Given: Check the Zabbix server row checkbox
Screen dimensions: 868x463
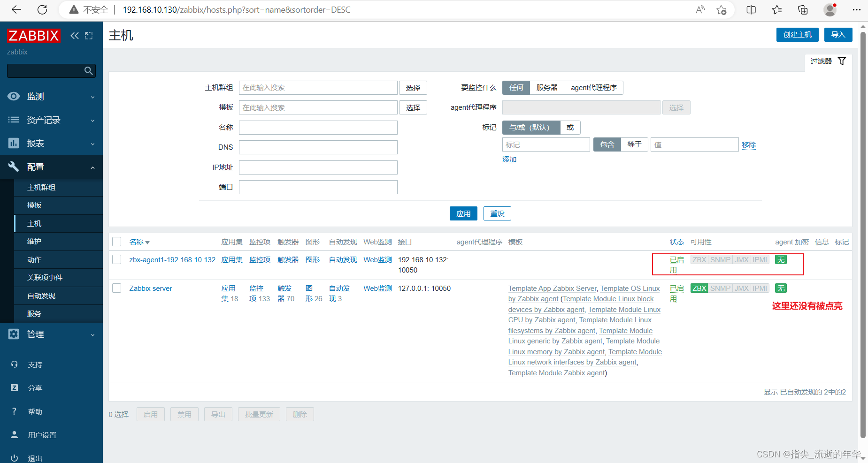Looking at the screenshot, I should click(x=117, y=288).
